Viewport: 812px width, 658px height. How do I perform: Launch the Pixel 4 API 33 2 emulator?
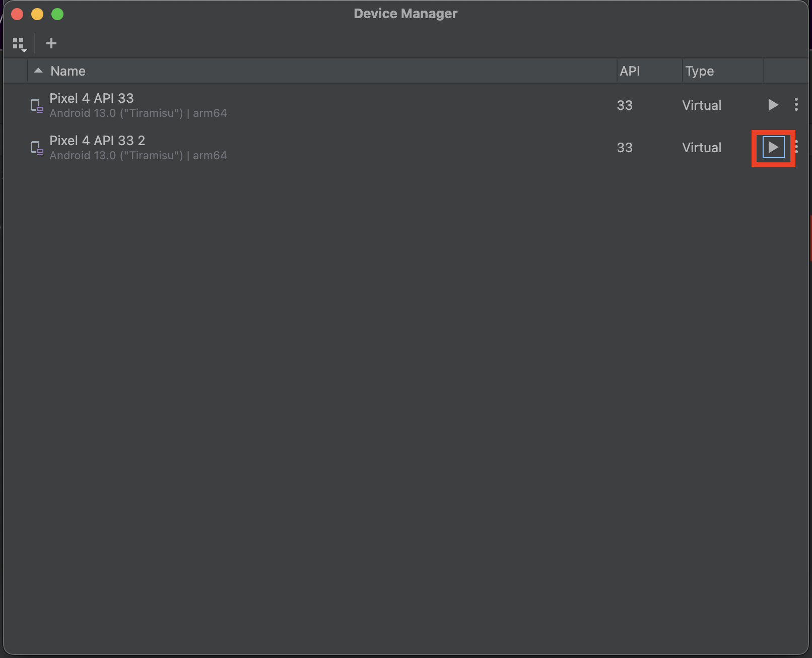(x=773, y=147)
